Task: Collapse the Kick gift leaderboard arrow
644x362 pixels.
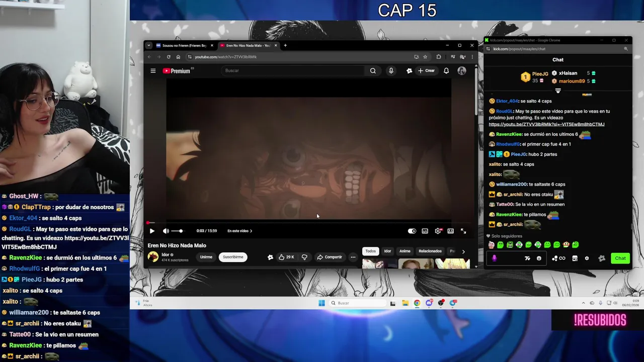Action: click(558, 91)
